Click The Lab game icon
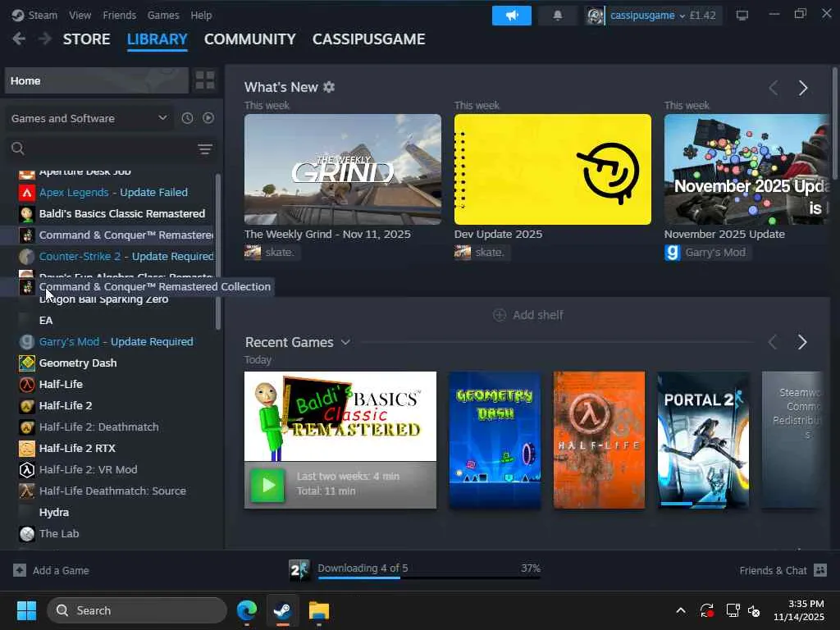 click(x=27, y=534)
